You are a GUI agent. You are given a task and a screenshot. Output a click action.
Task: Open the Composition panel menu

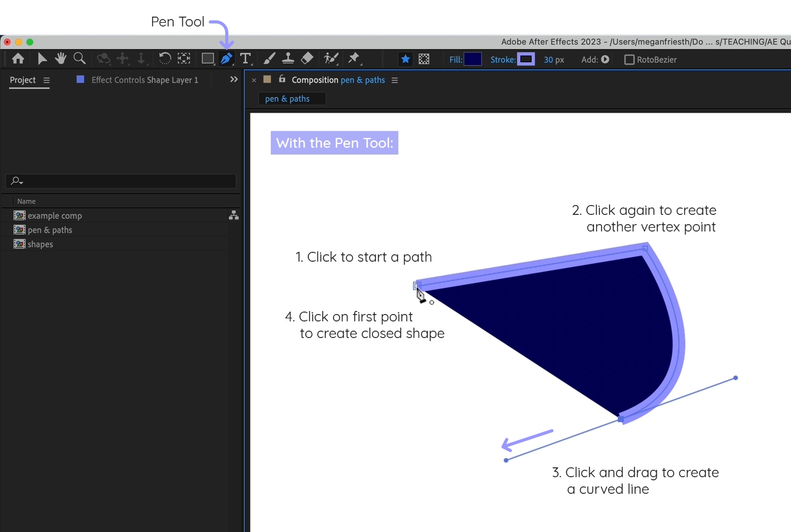[395, 80]
